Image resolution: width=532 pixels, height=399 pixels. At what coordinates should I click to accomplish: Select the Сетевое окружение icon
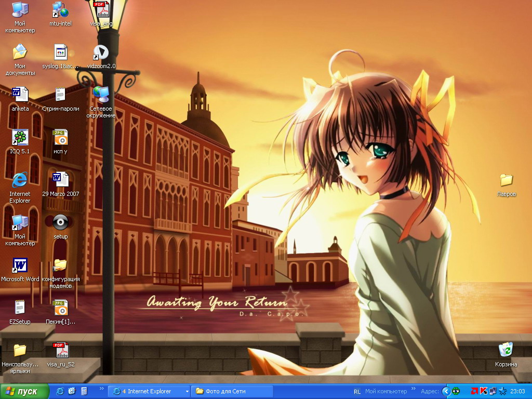point(101,103)
